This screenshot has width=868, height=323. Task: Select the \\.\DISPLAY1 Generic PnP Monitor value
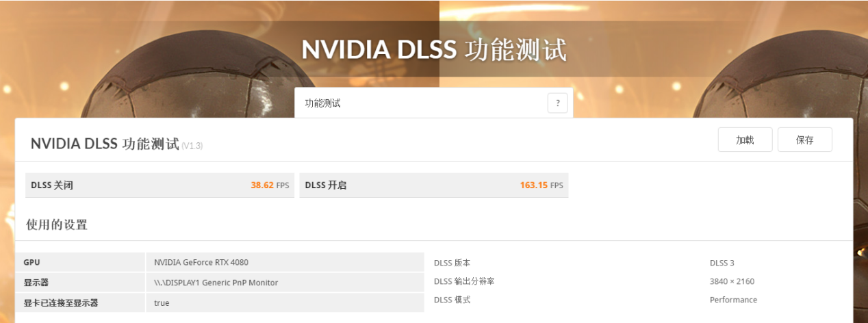coord(216,282)
